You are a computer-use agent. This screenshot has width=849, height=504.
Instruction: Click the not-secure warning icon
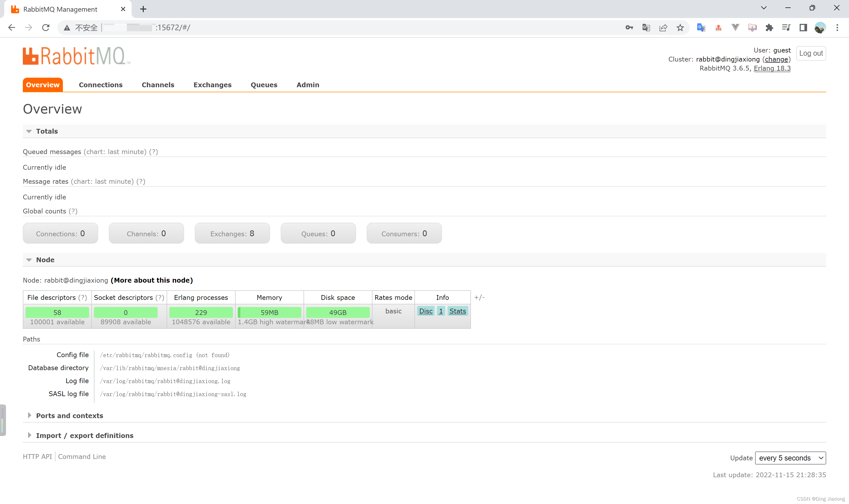click(x=67, y=28)
